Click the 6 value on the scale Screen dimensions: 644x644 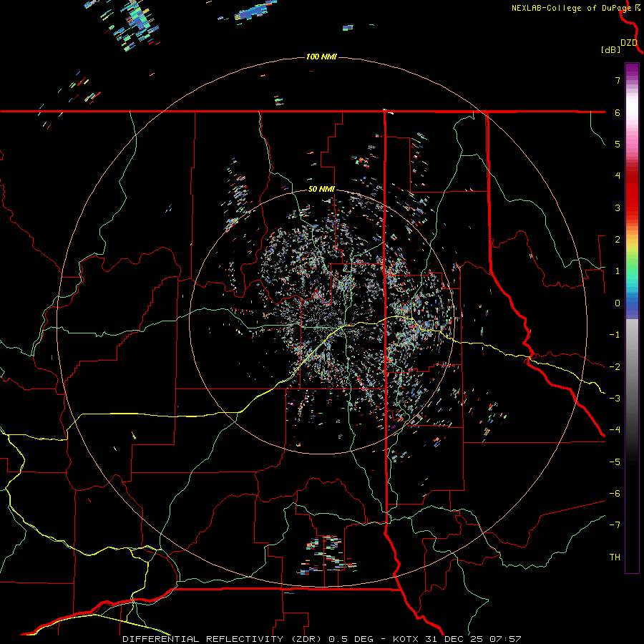click(618, 112)
